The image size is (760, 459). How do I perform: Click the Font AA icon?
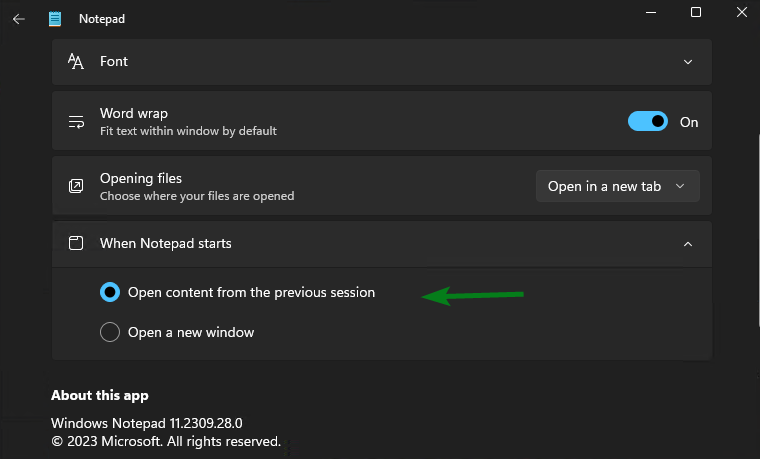76,62
